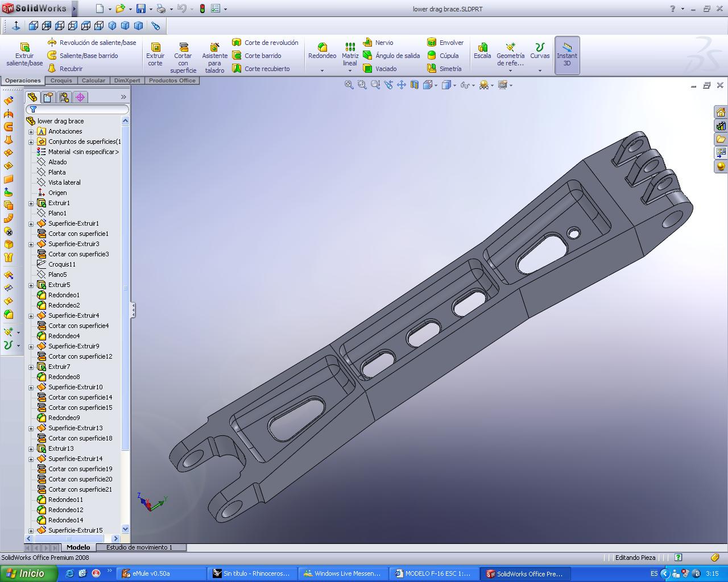This screenshot has width=728, height=582.
Task: Open the Asistente para taladro tool
Action: [x=214, y=56]
